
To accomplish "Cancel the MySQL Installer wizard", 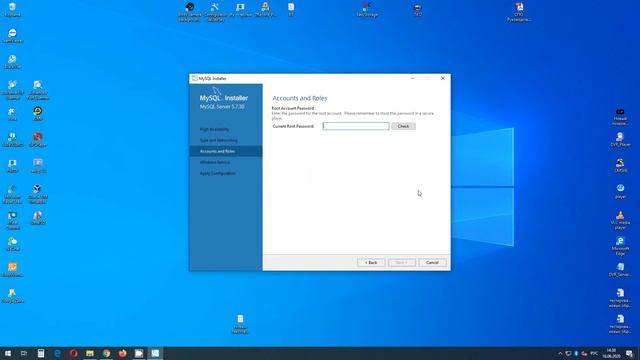I will (x=432, y=262).
